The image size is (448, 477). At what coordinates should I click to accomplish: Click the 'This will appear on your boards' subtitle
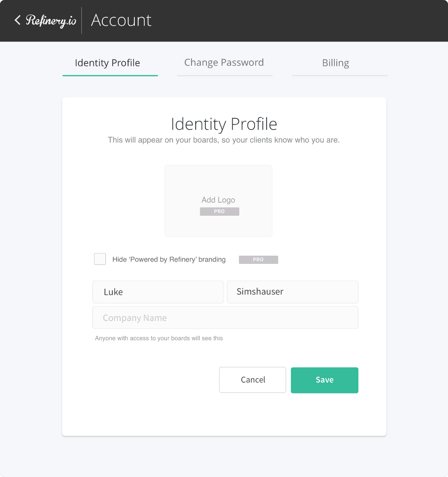coord(224,140)
